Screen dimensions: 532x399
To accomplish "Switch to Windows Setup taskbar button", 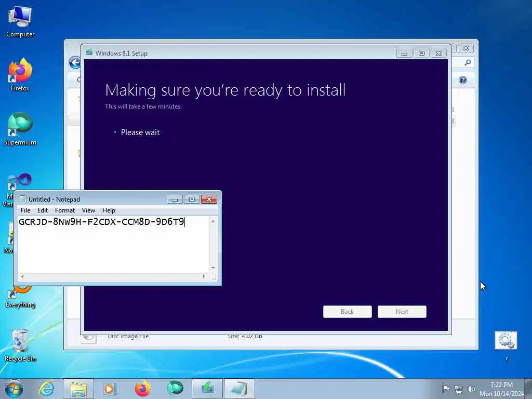I will point(207,389).
